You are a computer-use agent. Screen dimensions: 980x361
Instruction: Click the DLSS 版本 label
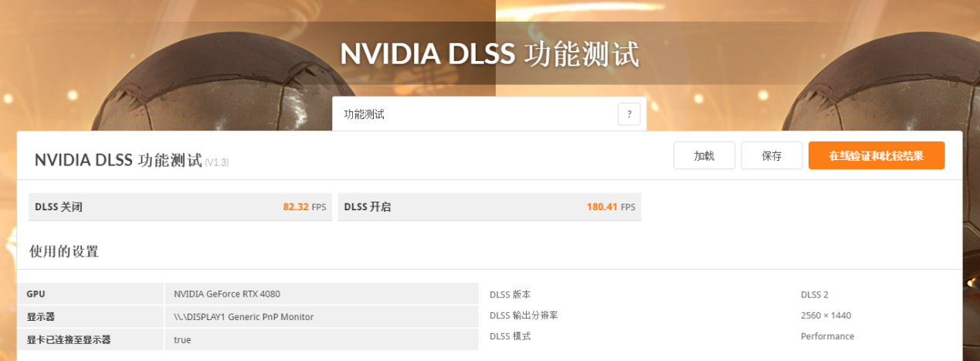coord(510,295)
